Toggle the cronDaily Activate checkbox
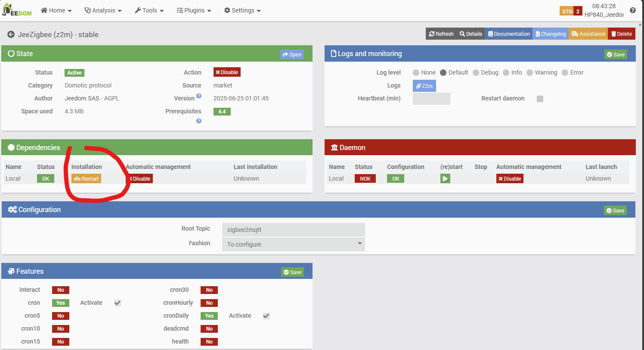644x350 pixels. pos(266,316)
